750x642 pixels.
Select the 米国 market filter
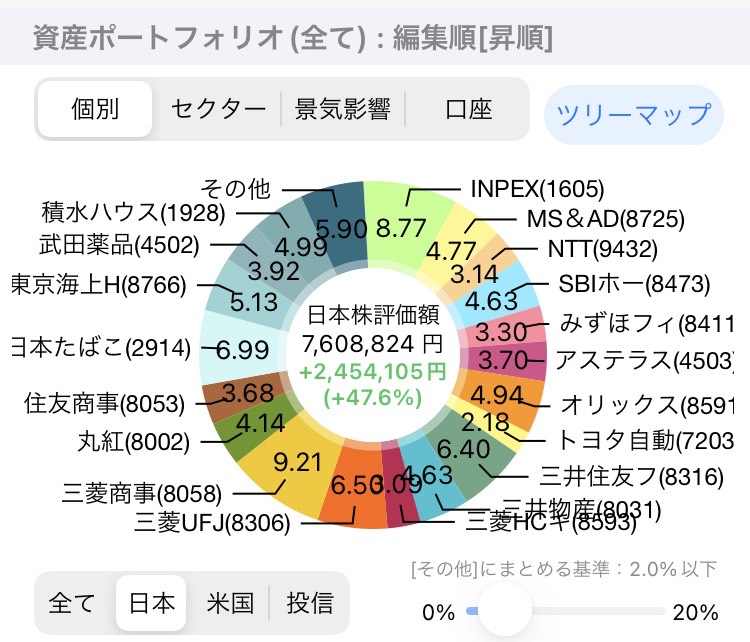230,603
